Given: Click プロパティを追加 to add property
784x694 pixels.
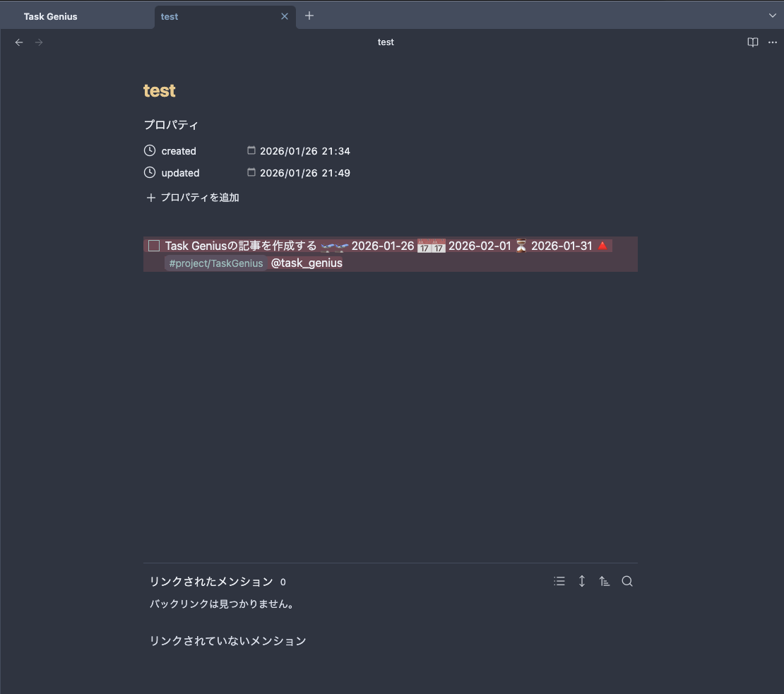Looking at the screenshot, I should point(193,198).
